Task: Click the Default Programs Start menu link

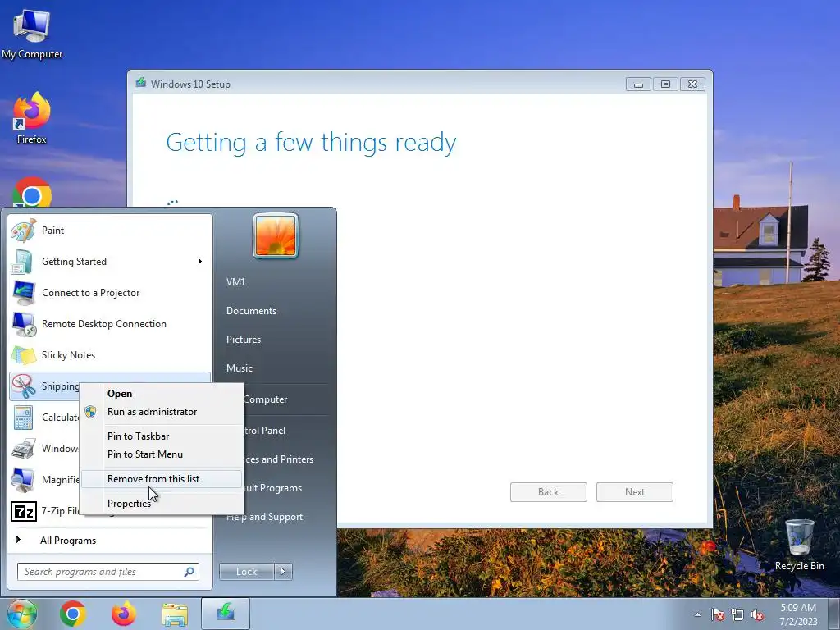Action: (x=273, y=488)
